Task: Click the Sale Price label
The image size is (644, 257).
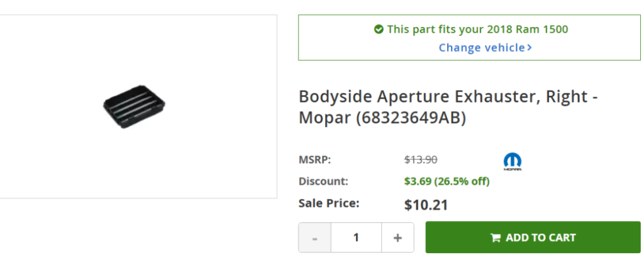Action: click(x=329, y=203)
